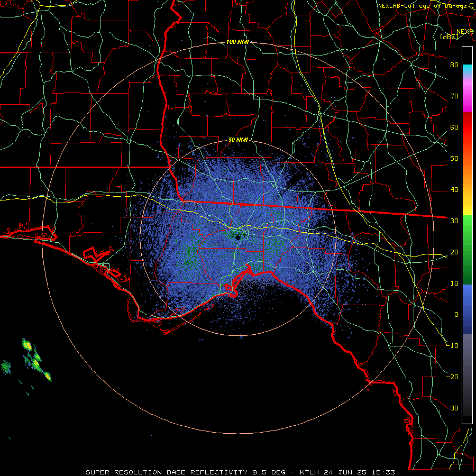Click the 30 dBZ label on the scale

[454, 221]
